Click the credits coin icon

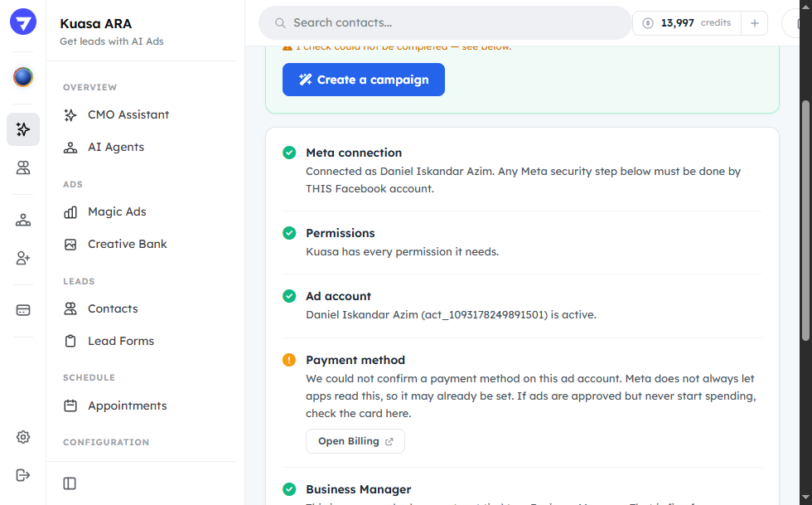click(648, 23)
